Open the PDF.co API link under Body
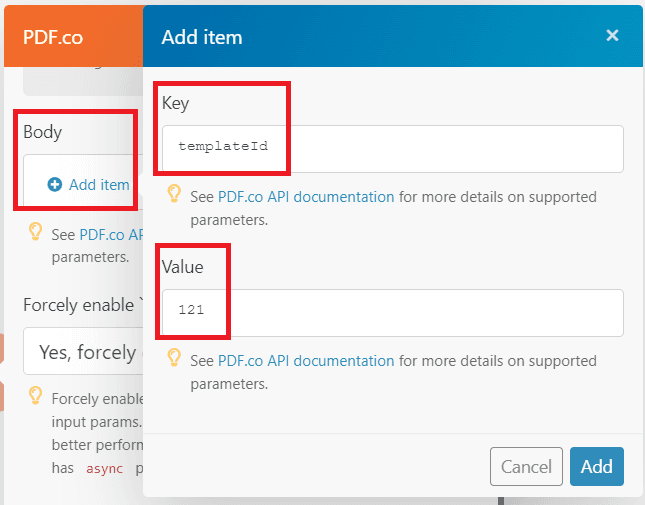Viewport: 645px width, 505px height. click(x=110, y=236)
